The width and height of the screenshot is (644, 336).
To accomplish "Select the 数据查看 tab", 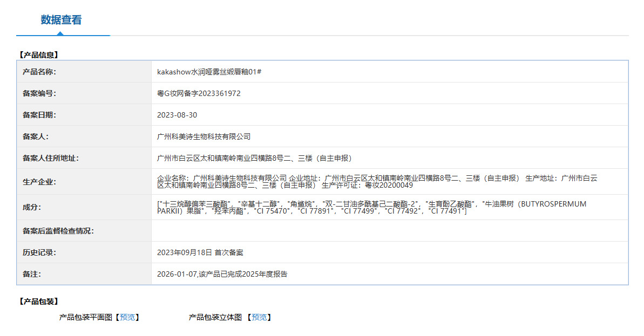I will 61,20.
